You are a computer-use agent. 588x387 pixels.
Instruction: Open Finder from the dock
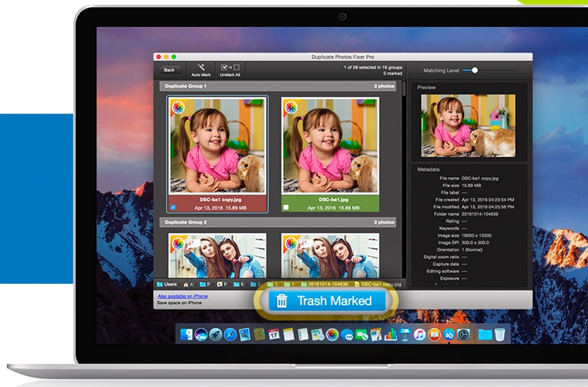click(x=187, y=335)
